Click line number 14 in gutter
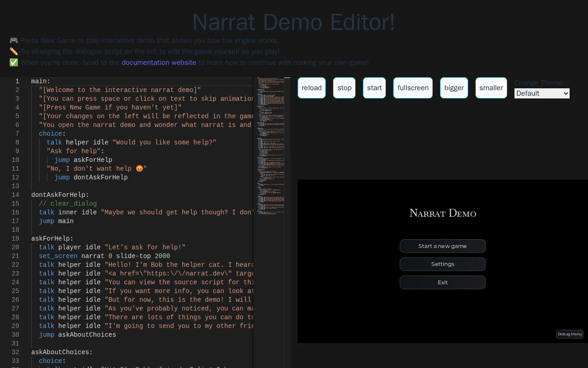 click(x=16, y=195)
